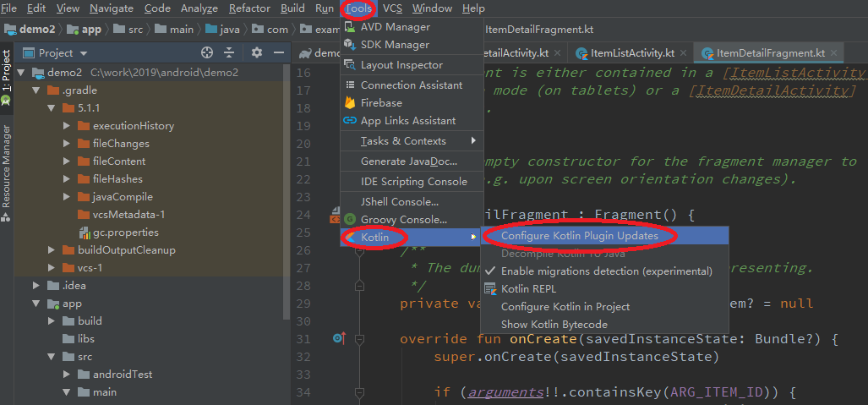Expand the fileChanges folder

[67, 144]
